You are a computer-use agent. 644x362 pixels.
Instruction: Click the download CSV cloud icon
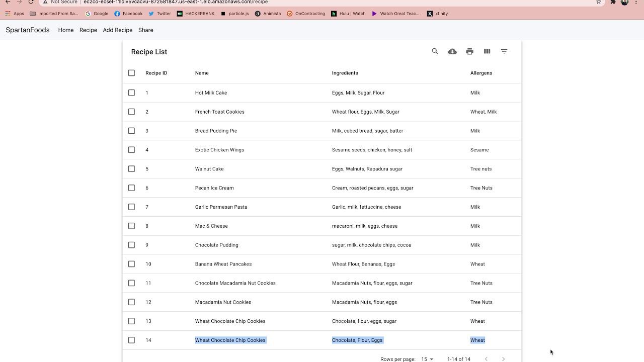pyautogui.click(x=452, y=51)
